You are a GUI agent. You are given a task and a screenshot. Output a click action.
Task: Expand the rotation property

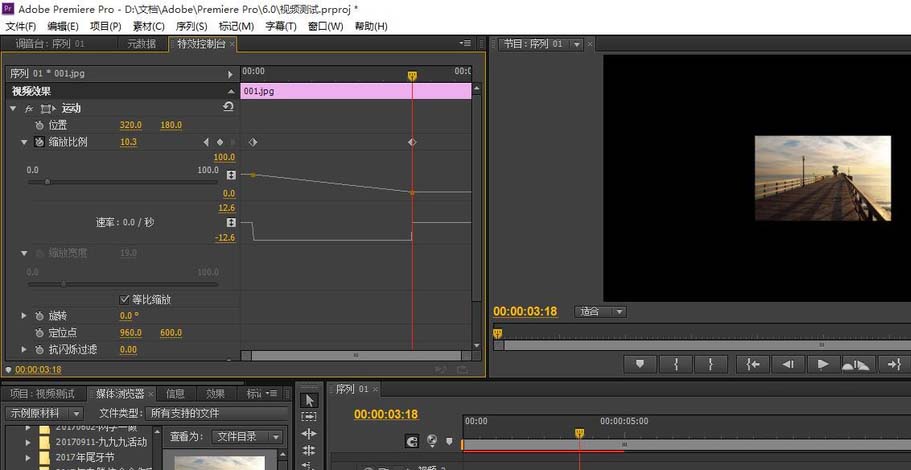point(25,316)
